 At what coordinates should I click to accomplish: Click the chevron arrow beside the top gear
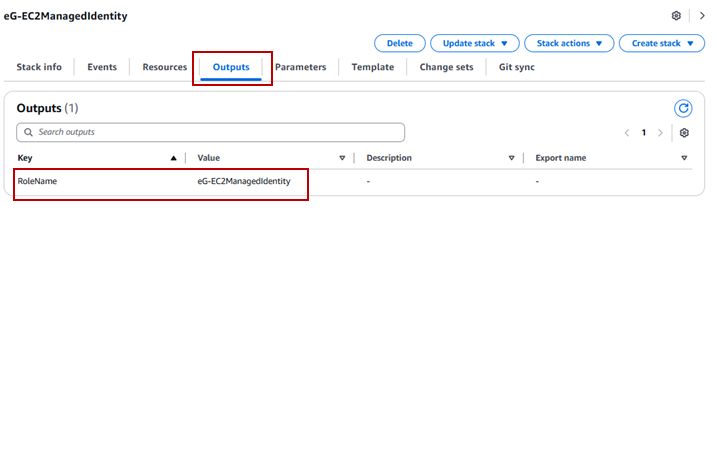point(701,16)
